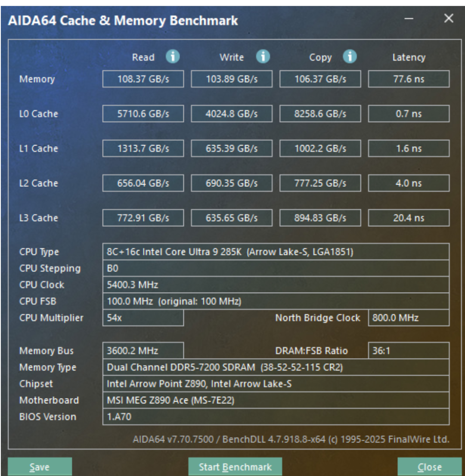465x476 pixels.
Task: Click the DRAM:FSB Ratio 36:1 field
Action: [x=409, y=351]
